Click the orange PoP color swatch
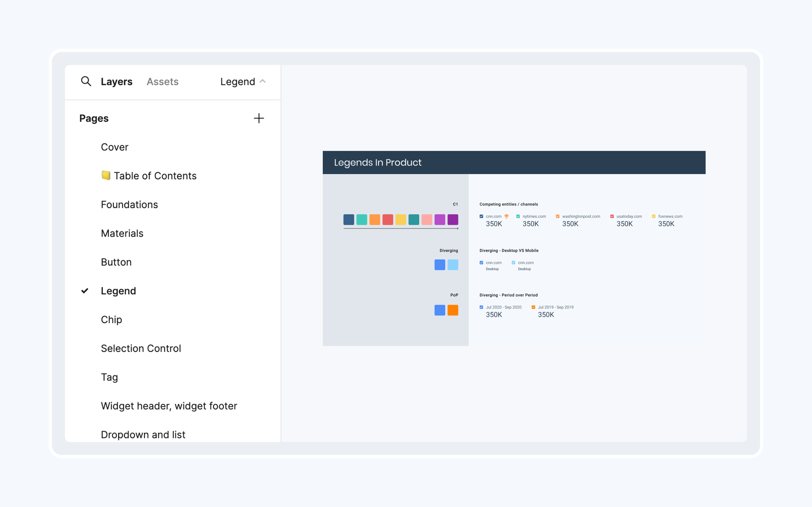 coord(453,310)
